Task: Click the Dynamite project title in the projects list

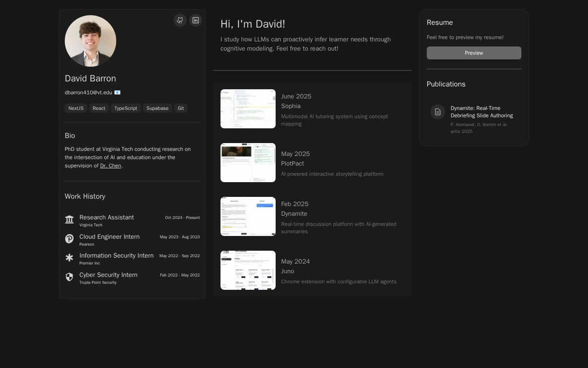Action: coord(294,214)
